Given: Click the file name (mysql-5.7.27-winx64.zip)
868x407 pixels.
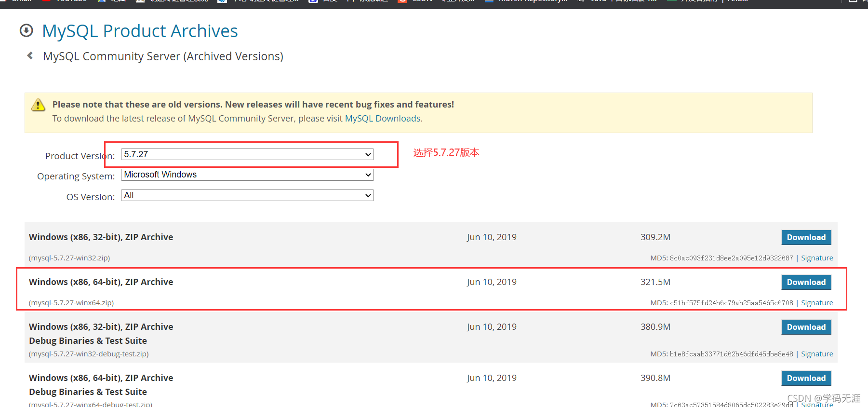Looking at the screenshot, I should pyautogui.click(x=71, y=303).
